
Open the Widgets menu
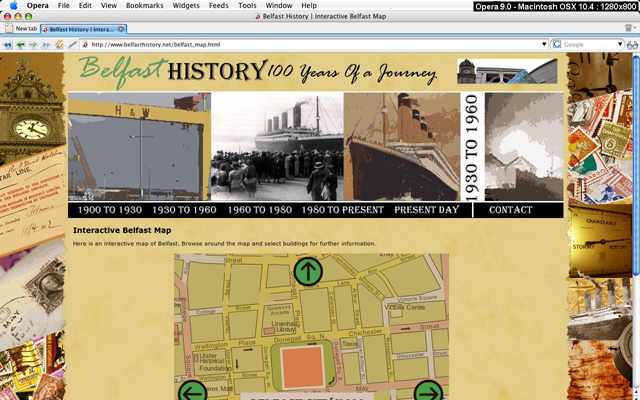(x=186, y=5)
